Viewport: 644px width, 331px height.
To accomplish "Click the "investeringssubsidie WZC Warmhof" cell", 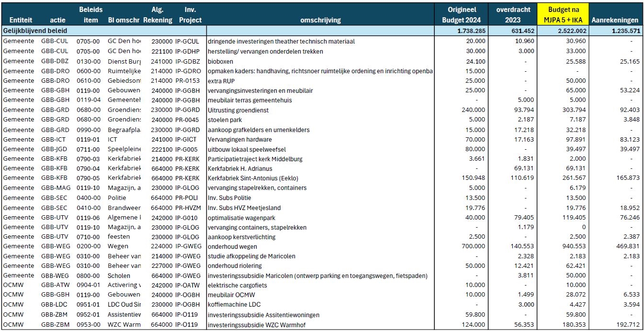I will pyautogui.click(x=256, y=326).
